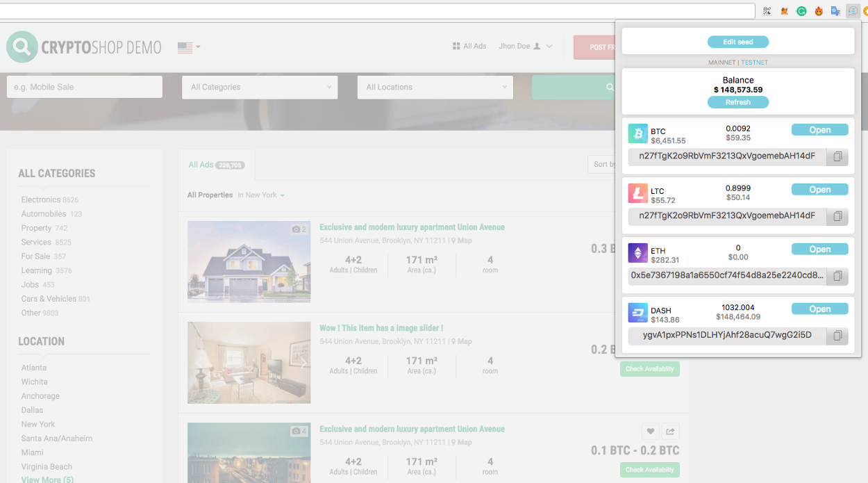Open the Google Translate extension
This screenshot has width=868, height=483.
click(x=835, y=11)
